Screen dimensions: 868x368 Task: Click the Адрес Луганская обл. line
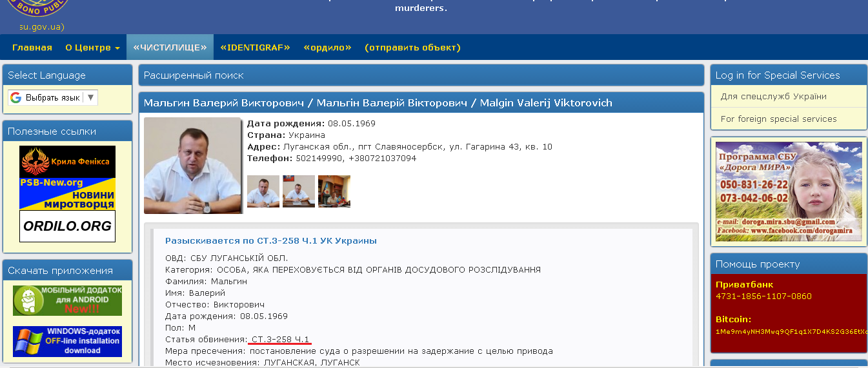coord(399,147)
